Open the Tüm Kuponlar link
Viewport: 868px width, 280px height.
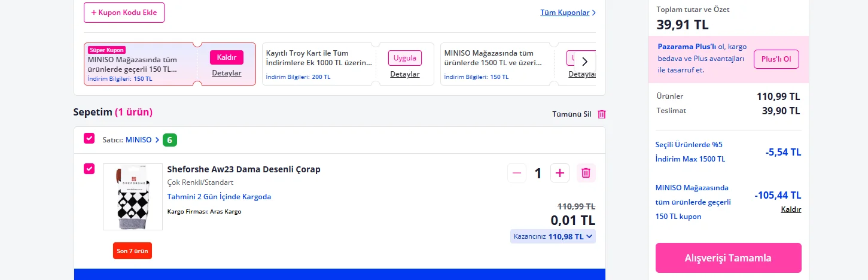pyautogui.click(x=568, y=13)
